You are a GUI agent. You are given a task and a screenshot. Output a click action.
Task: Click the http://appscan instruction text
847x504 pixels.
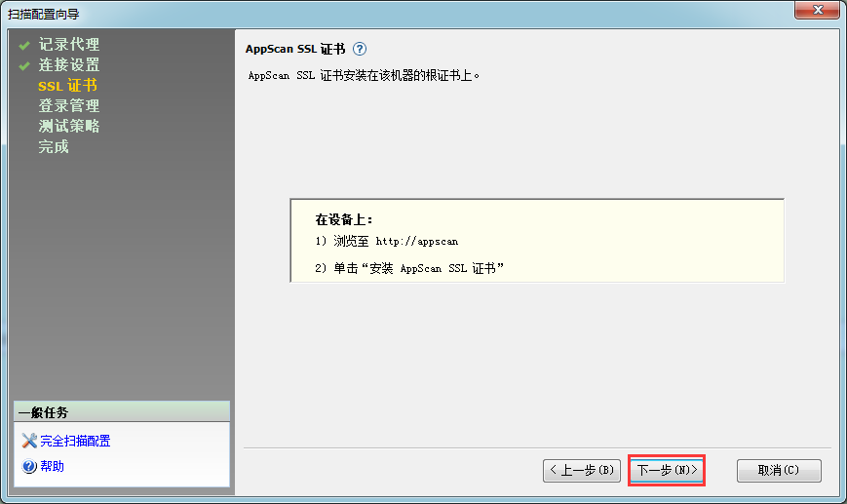[x=387, y=242]
